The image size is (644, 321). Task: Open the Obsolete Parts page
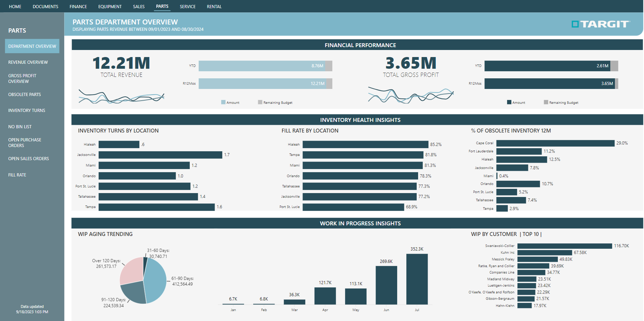(x=24, y=94)
